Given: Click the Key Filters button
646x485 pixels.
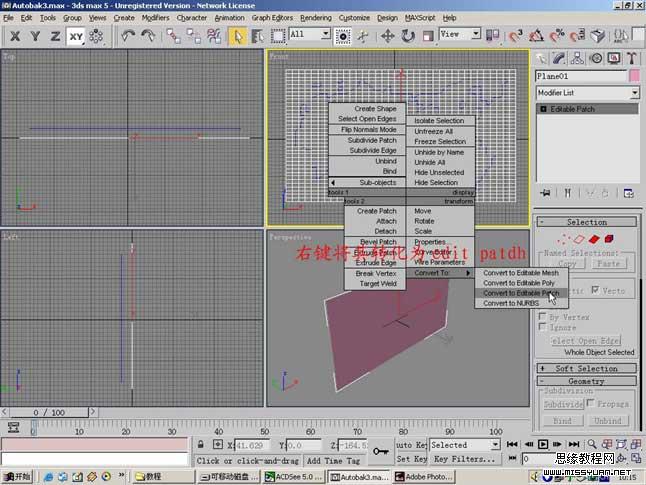Looking at the screenshot, I should [x=464, y=459].
